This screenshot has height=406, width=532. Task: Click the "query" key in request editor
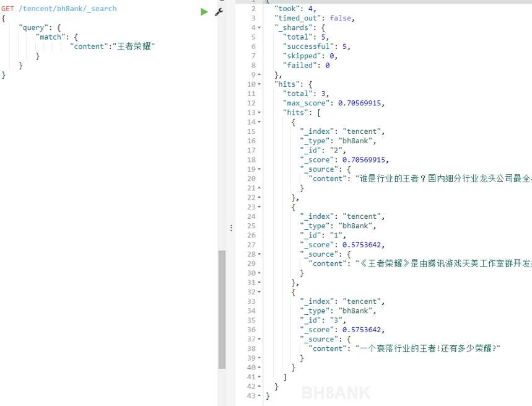tap(33, 27)
